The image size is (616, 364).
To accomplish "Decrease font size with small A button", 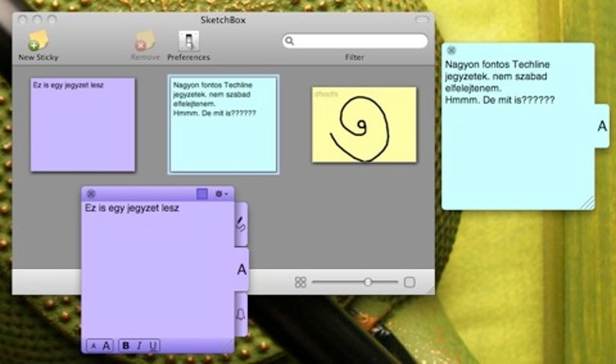I will pos(94,346).
